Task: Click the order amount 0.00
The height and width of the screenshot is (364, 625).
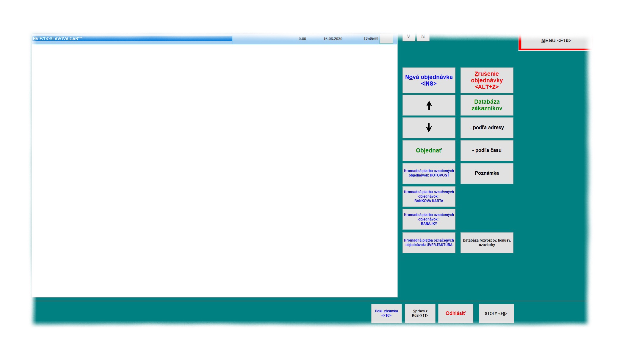Action: [x=302, y=39]
